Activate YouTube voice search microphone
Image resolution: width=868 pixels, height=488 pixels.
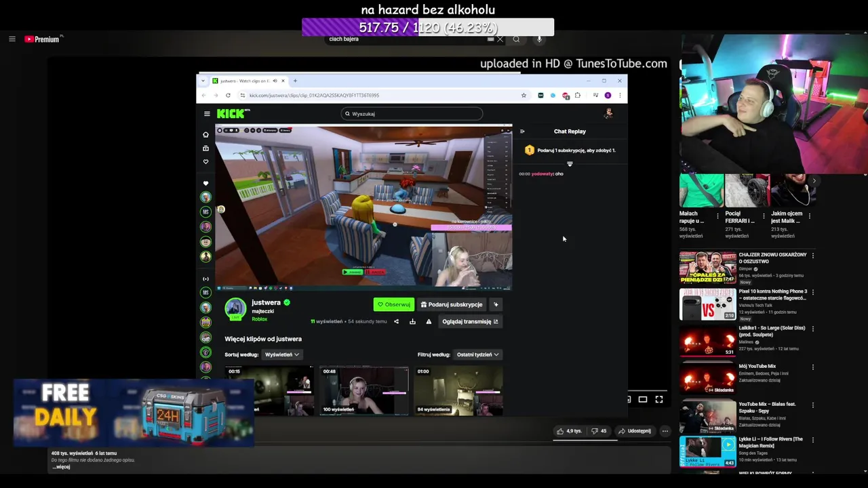pyautogui.click(x=539, y=39)
